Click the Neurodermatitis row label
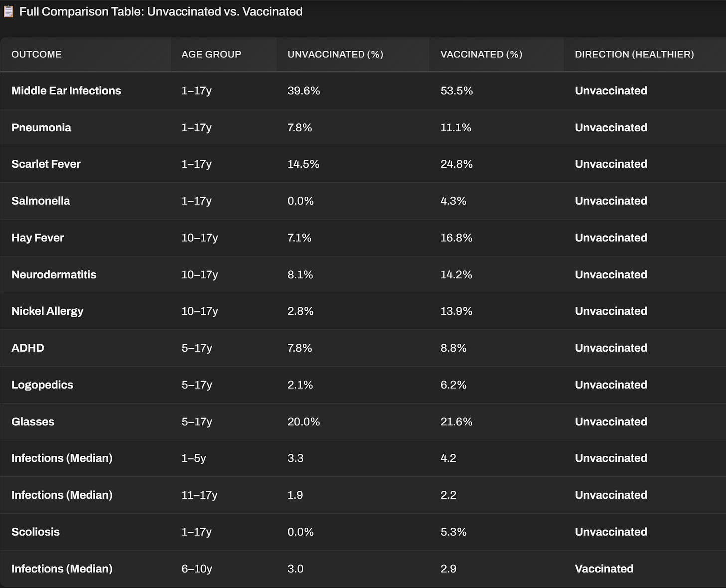 pos(54,275)
